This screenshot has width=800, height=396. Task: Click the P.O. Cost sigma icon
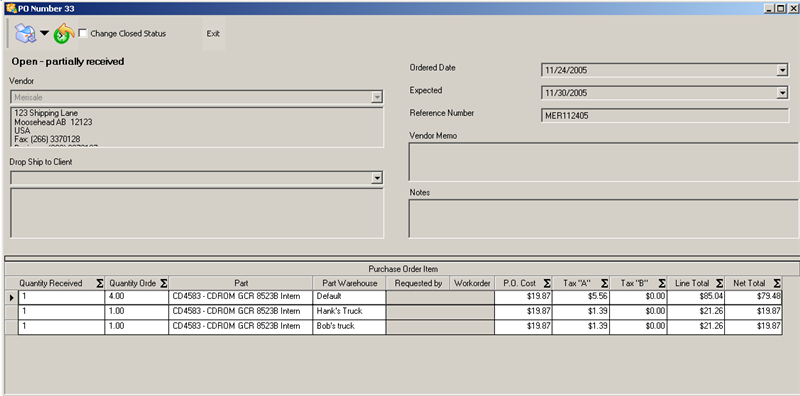(546, 283)
